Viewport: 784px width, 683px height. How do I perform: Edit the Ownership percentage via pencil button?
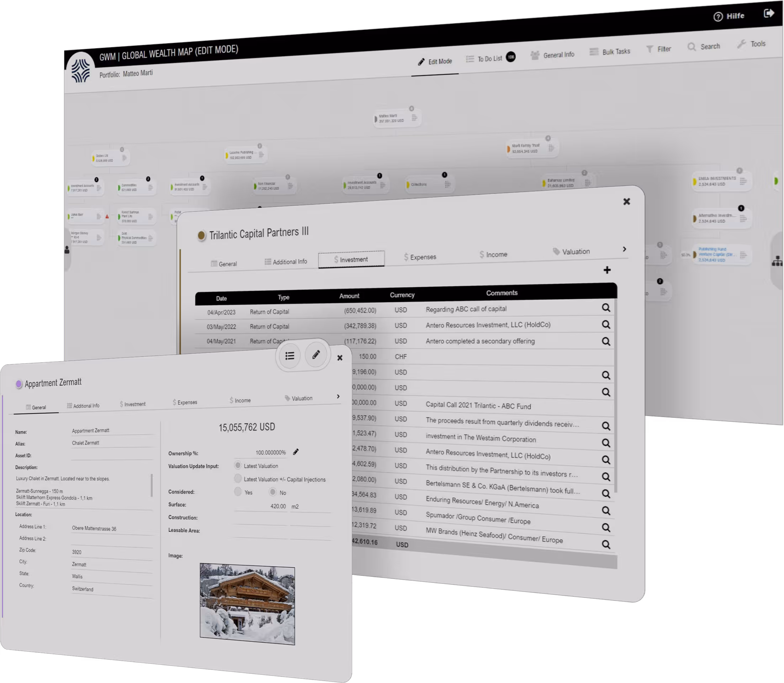pos(296,452)
